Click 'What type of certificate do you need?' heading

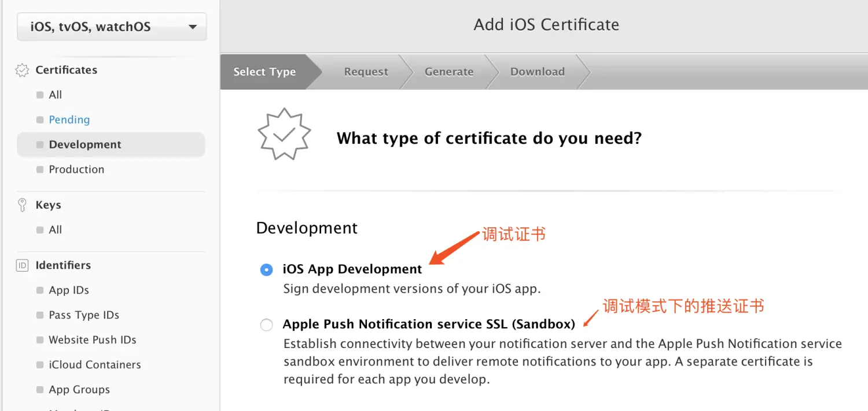point(490,139)
